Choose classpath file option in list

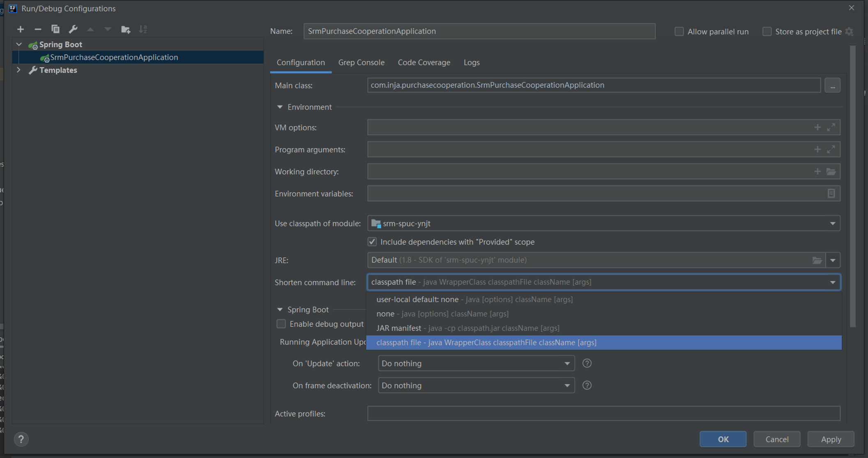[603, 342]
